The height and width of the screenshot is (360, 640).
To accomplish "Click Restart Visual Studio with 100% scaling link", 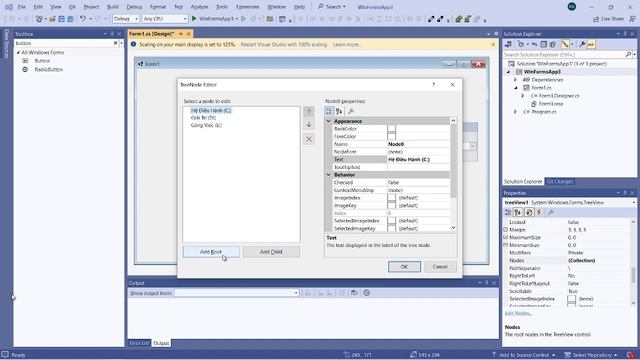I will (284, 44).
